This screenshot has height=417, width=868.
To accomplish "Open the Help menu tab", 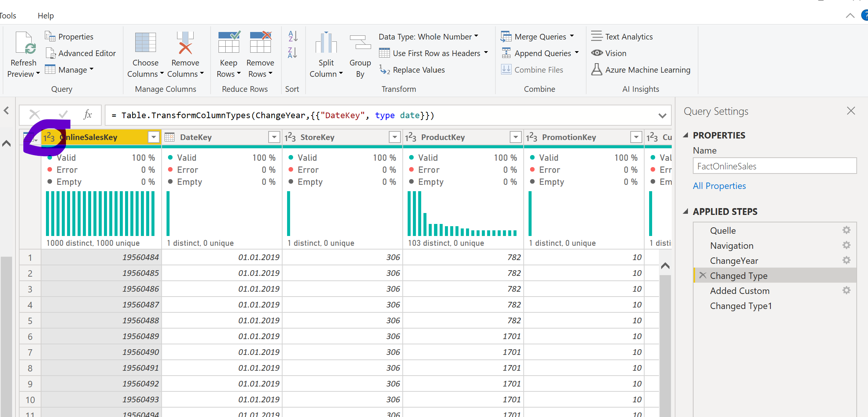I will (46, 16).
